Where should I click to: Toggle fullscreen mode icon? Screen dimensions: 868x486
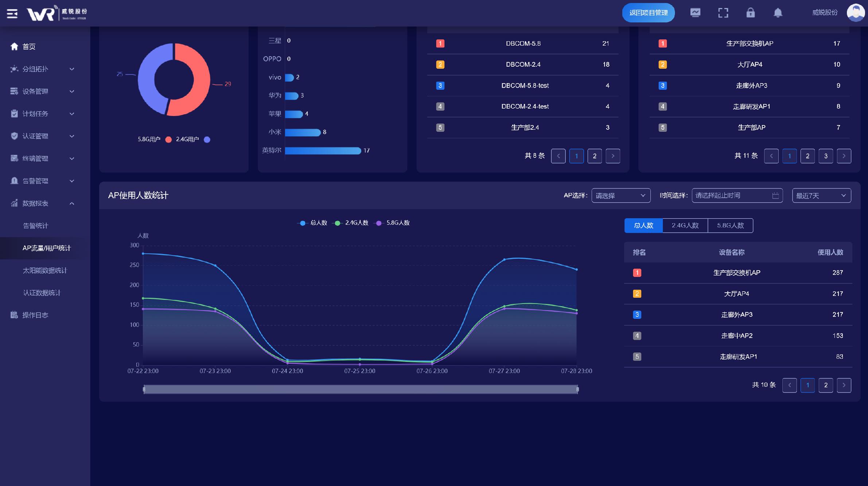[723, 13]
